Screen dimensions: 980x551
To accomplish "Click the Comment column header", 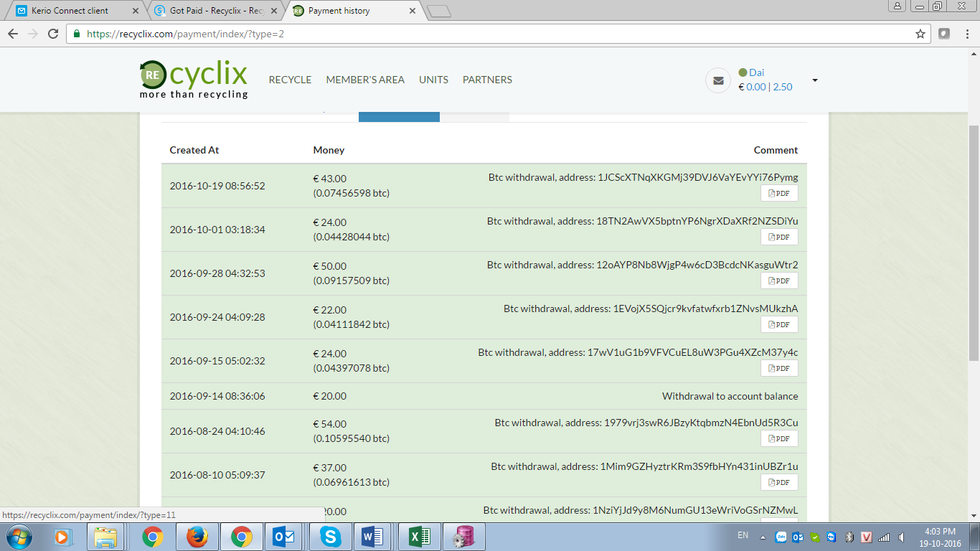I will click(x=776, y=150).
